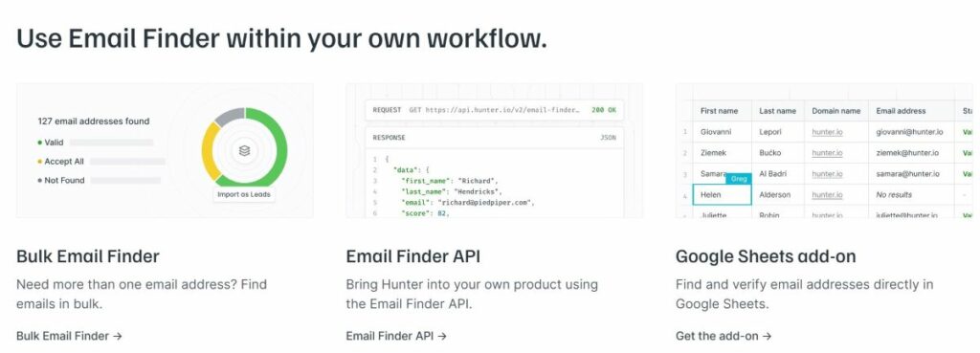This screenshot has height=353, width=980.
Task: Follow the Get the add-on link
Action: click(724, 336)
